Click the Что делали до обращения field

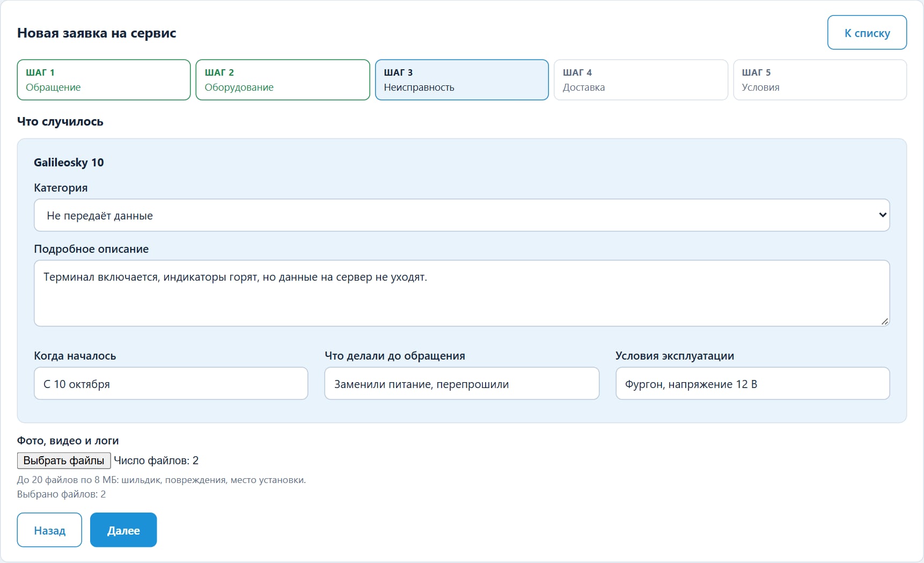tap(461, 384)
